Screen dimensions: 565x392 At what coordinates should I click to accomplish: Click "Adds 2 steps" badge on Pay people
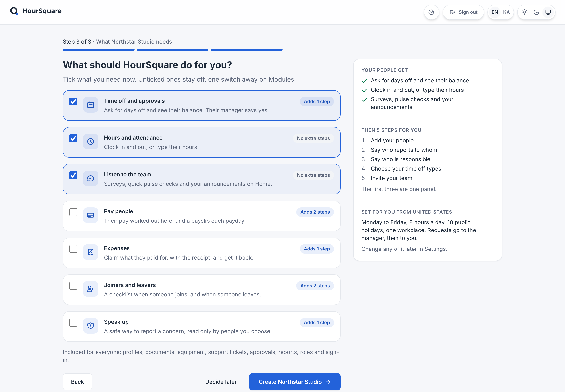315,212
